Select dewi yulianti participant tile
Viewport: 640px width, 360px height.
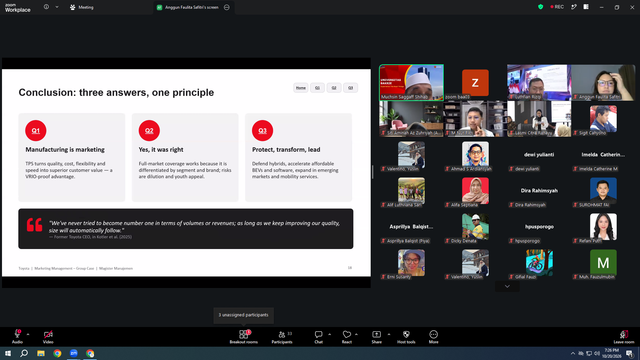tap(539, 155)
